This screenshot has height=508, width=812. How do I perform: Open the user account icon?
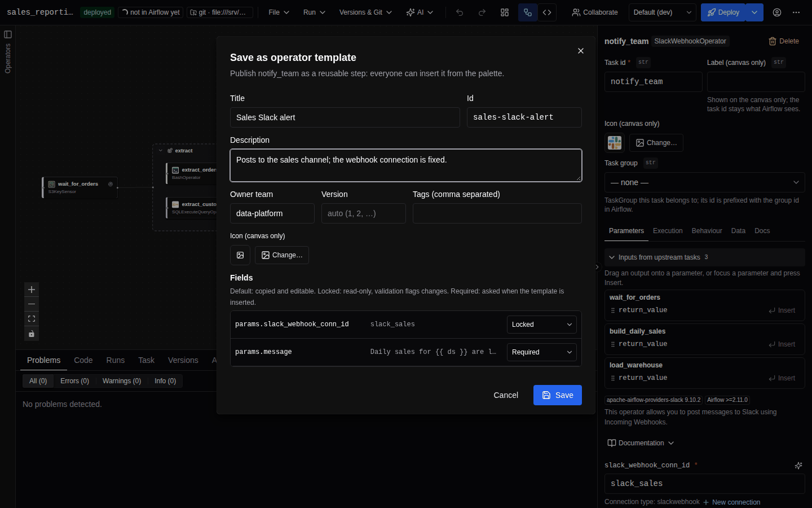click(777, 12)
